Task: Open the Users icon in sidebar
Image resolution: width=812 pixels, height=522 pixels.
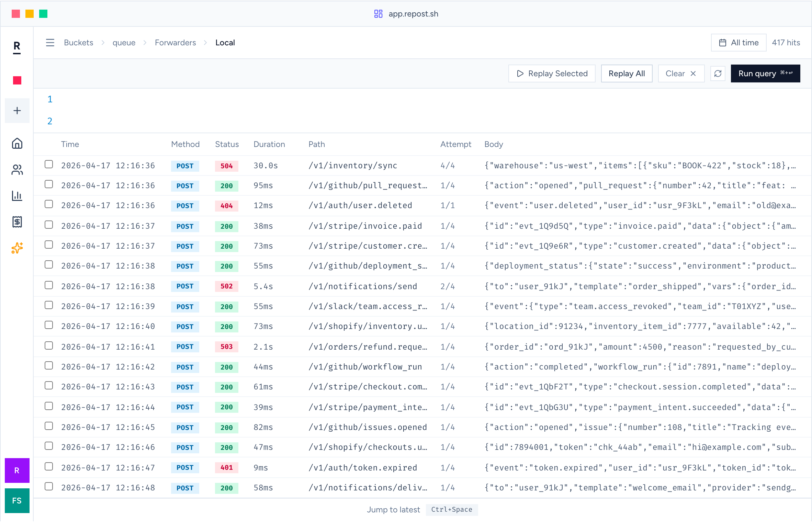Action: click(x=17, y=170)
